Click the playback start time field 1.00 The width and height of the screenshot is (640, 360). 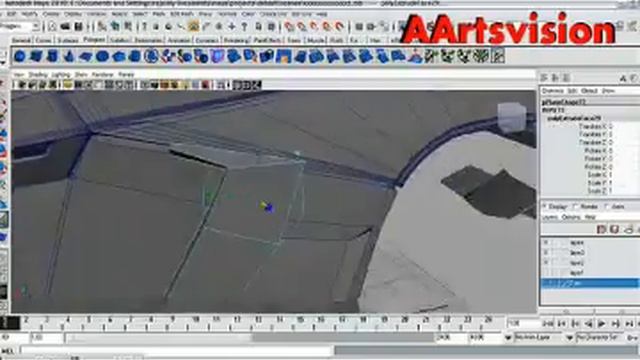[46, 338]
